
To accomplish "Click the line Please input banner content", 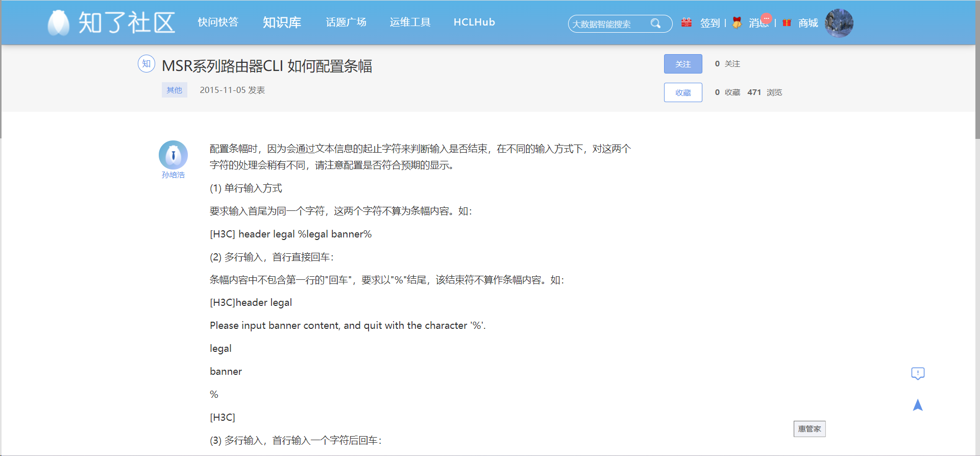I will (x=348, y=325).
